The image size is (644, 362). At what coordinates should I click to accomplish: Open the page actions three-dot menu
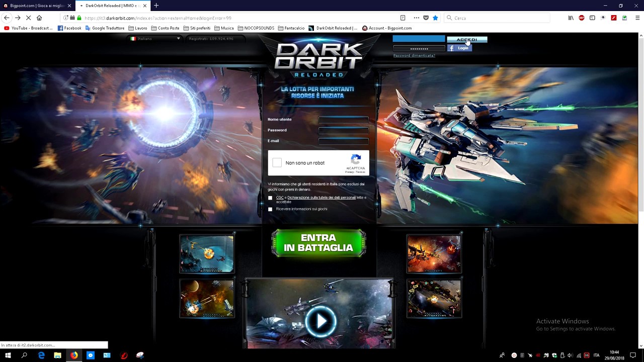pyautogui.click(x=416, y=18)
